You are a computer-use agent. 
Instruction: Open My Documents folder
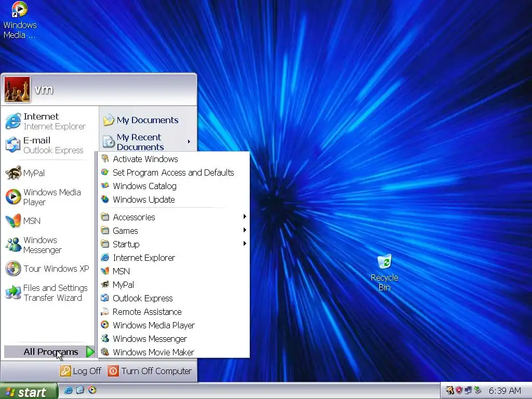click(x=148, y=120)
